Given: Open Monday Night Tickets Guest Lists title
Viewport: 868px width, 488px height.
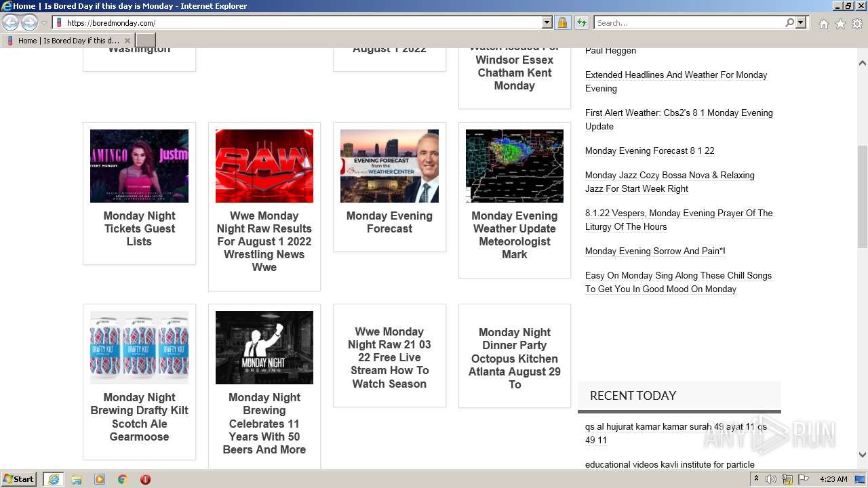Looking at the screenshot, I should pyautogui.click(x=139, y=228).
